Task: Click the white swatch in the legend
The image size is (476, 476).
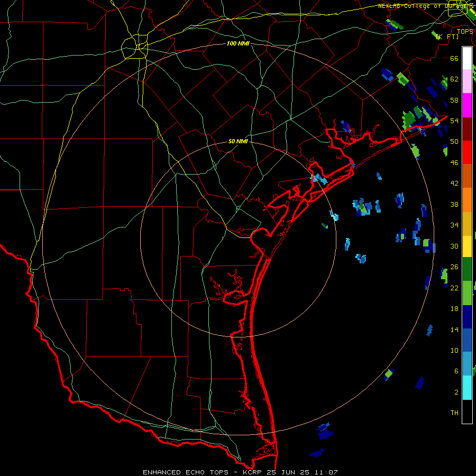Action: [x=467, y=58]
